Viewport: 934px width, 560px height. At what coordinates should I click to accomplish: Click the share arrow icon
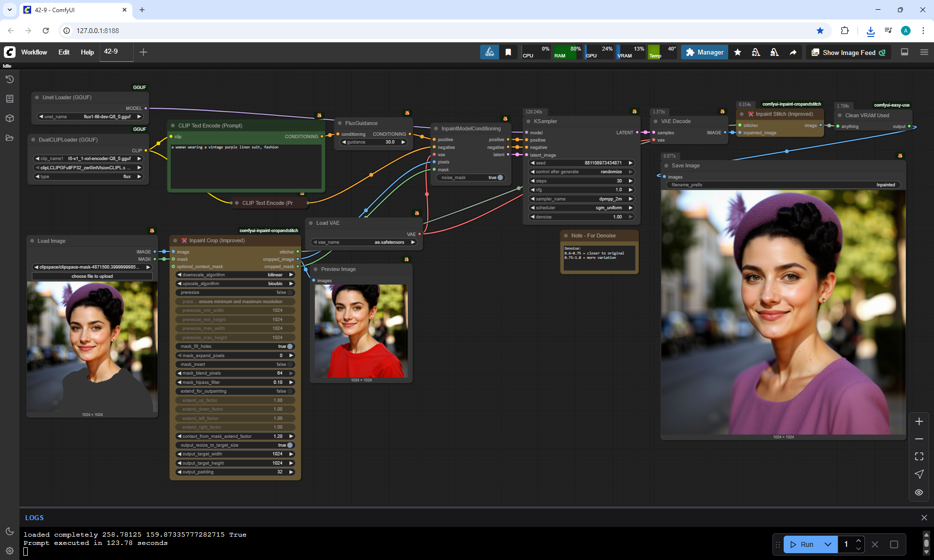click(793, 52)
